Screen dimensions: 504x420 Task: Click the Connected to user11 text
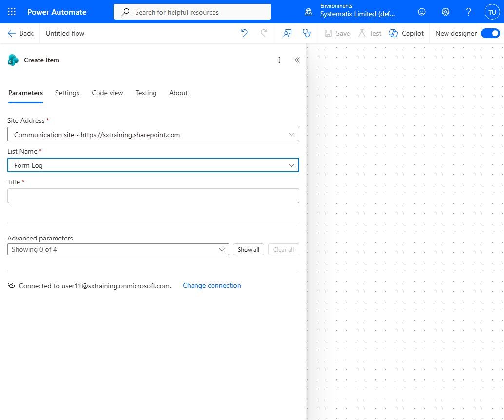tap(95, 286)
